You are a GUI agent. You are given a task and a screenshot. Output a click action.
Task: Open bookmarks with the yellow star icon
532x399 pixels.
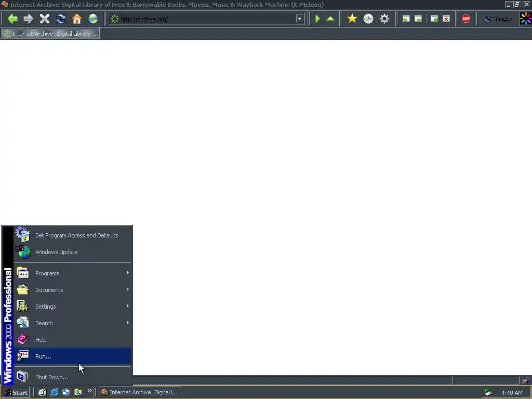tap(352, 19)
